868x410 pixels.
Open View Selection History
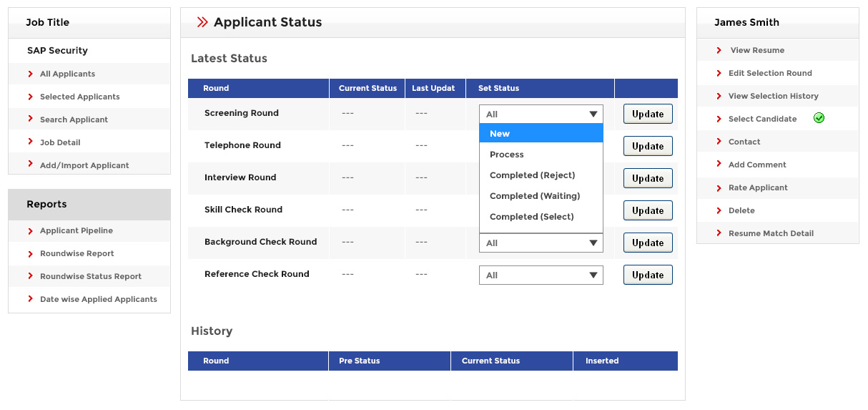pos(774,96)
